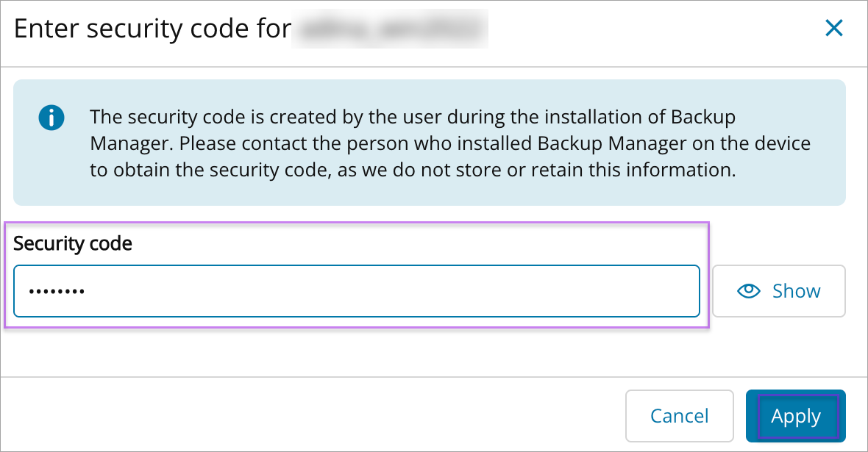Click the "Security code" field label

coord(73,244)
